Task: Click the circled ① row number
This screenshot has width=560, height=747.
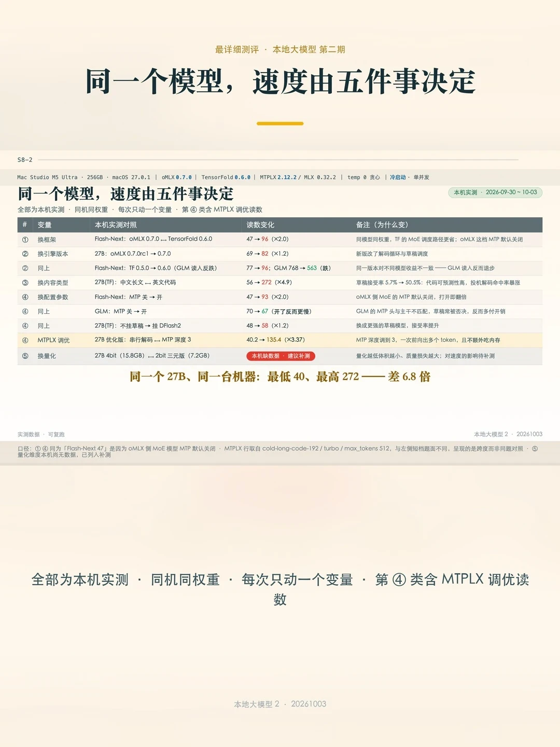Action: [x=25, y=240]
